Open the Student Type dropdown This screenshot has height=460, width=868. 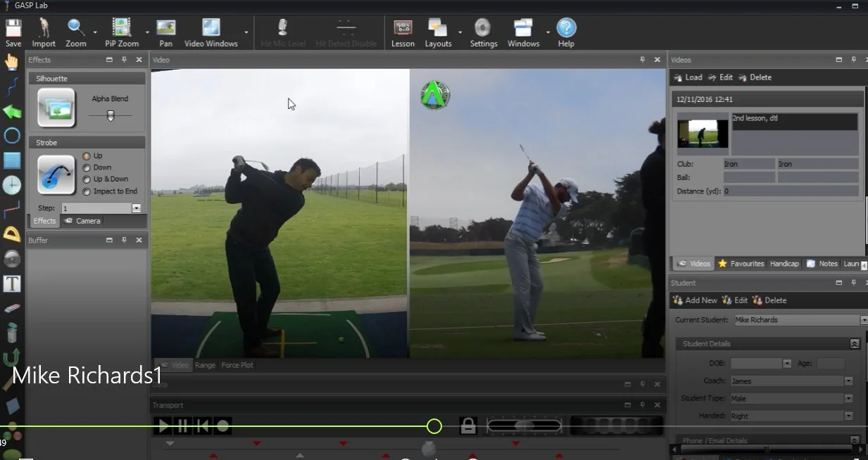pos(848,398)
